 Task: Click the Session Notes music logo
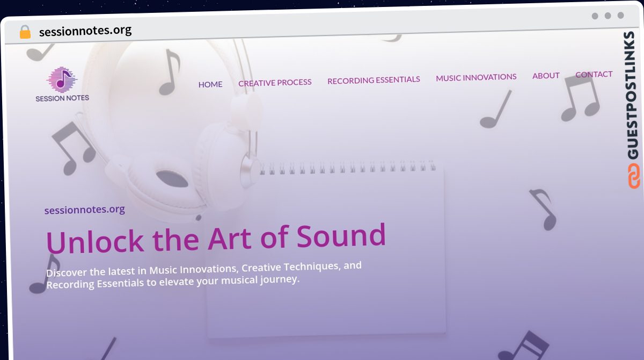(62, 84)
